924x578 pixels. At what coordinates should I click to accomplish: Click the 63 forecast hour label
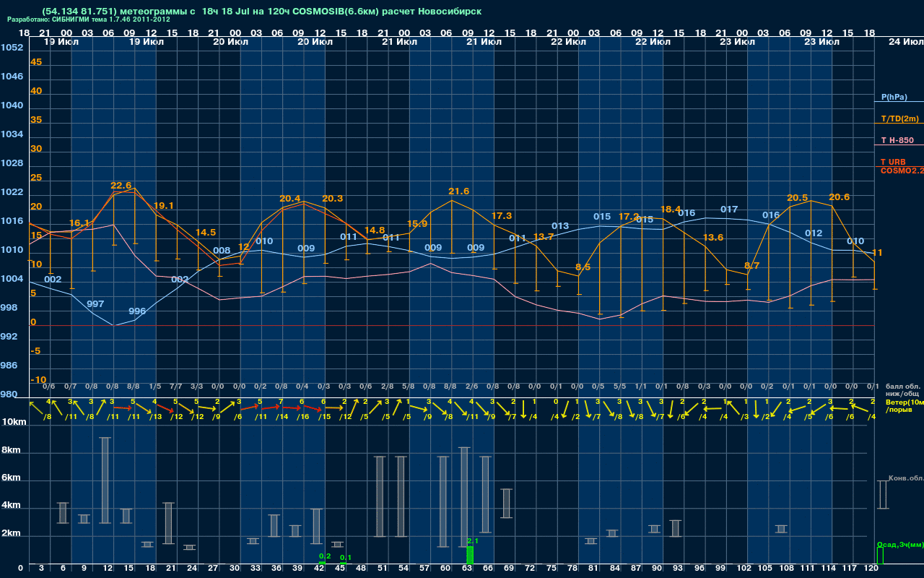pyautogui.click(x=468, y=569)
